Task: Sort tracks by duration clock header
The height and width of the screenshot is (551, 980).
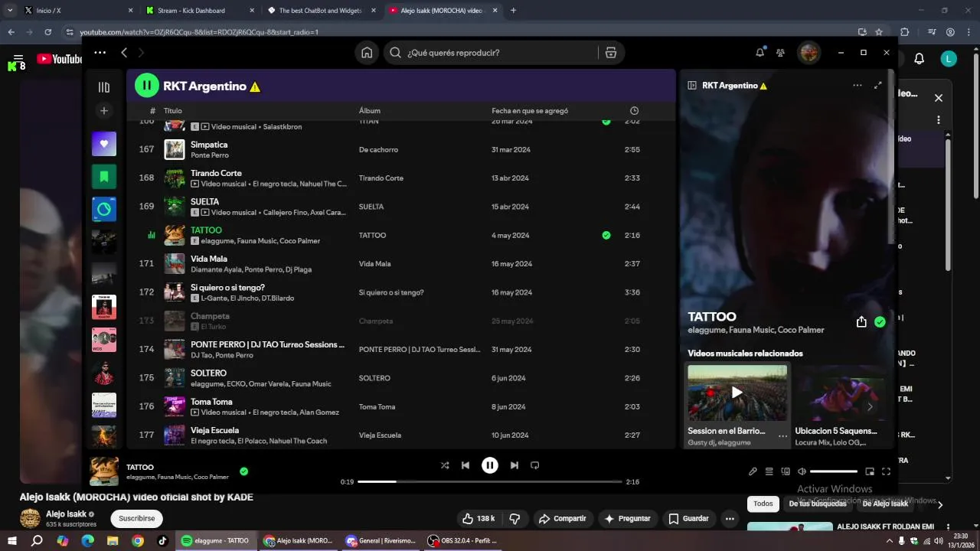Action: coord(634,111)
